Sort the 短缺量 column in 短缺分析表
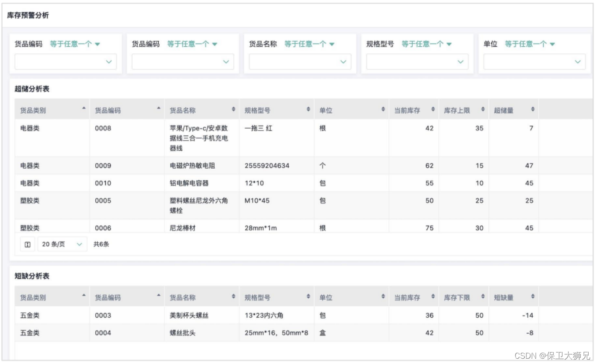Viewport: 597px width, 364px height. pyautogui.click(x=533, y=297)
